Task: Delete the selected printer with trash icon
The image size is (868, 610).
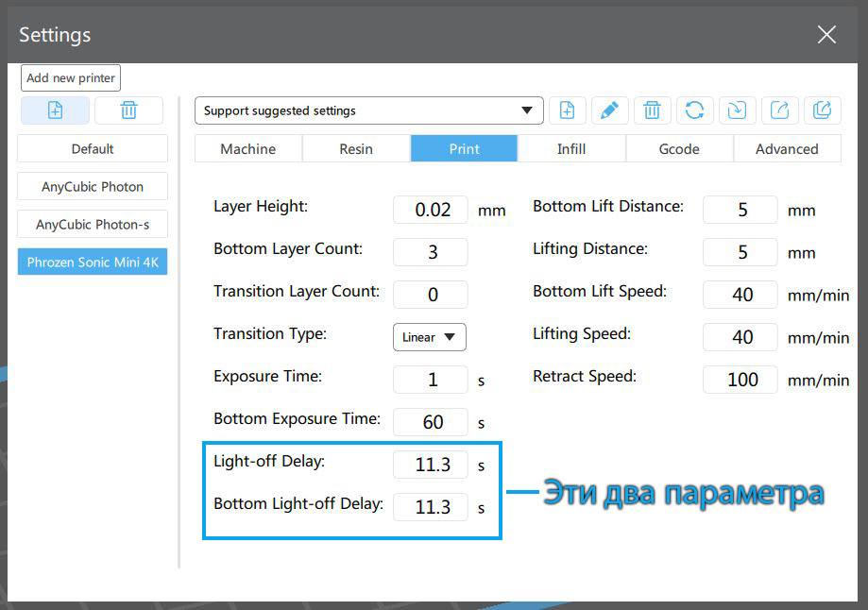Action: click(x=128, y=110)
